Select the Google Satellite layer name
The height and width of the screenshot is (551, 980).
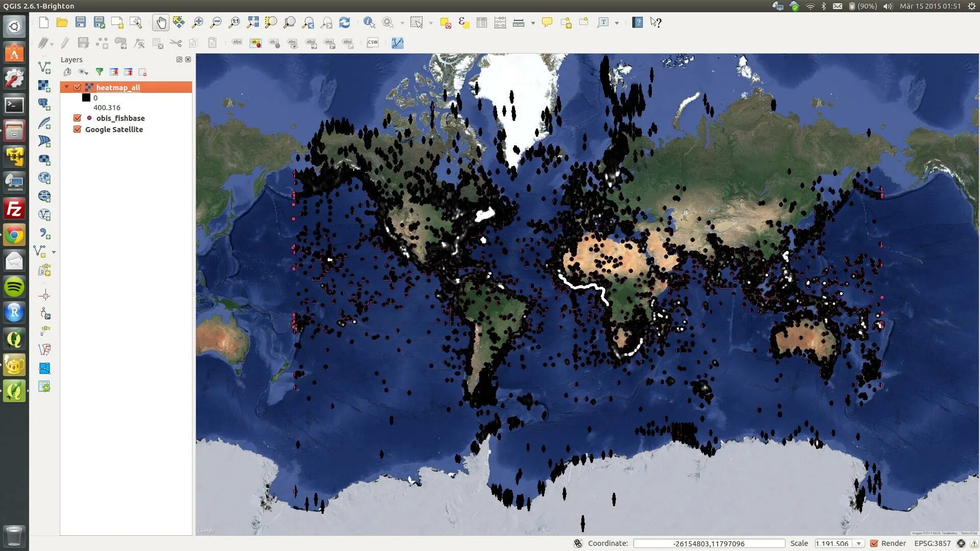tap(114, 129)
